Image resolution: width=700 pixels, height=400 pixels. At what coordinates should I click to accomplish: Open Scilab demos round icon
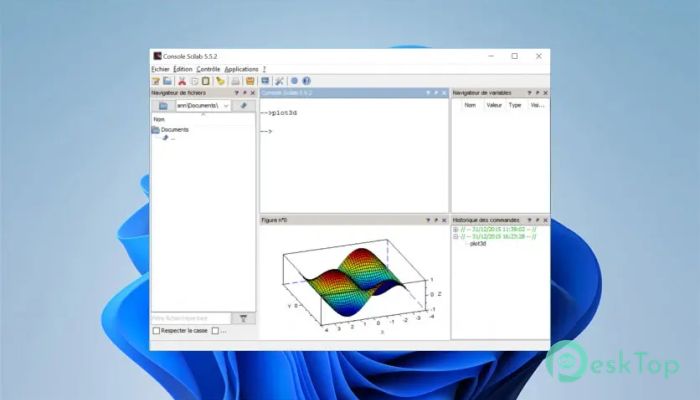click(x=294, y=81)
